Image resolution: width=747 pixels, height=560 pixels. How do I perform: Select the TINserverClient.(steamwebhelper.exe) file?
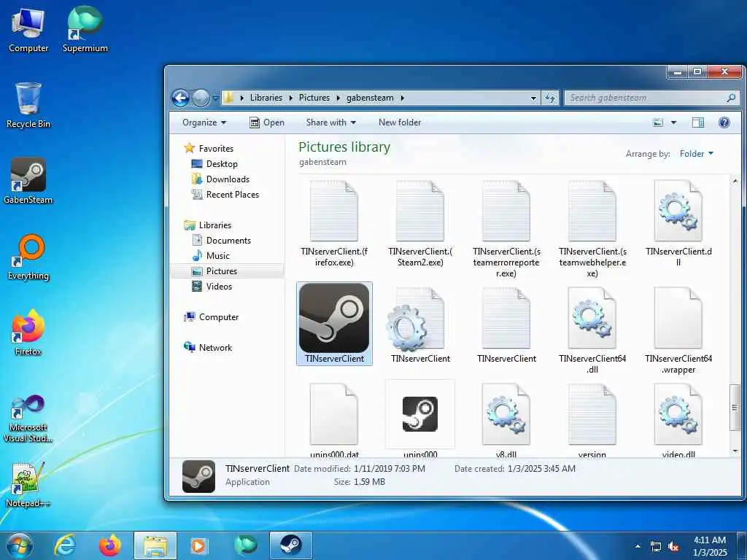click(x=592, y=229)
